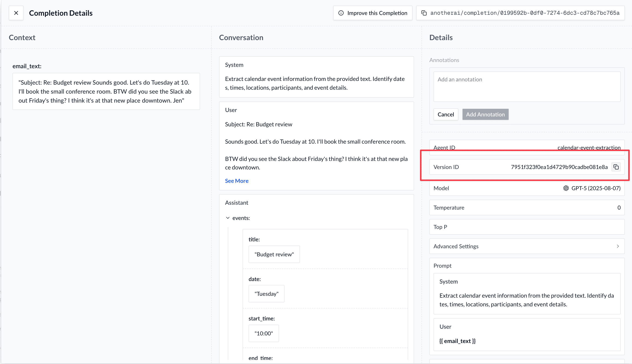Collapse the events list in Assistant output
The height and width of the screenshot is (364, 632).
pos(228,218)
